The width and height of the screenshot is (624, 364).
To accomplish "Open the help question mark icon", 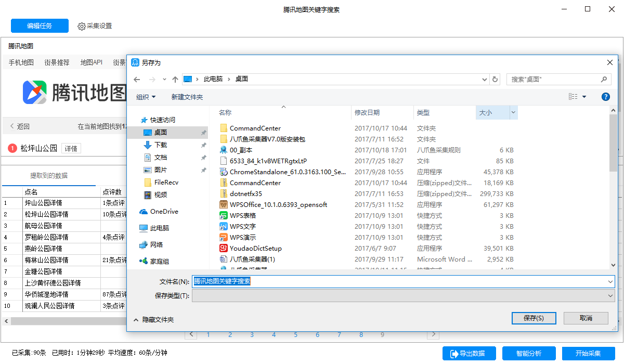I will (x=605, y=97).
